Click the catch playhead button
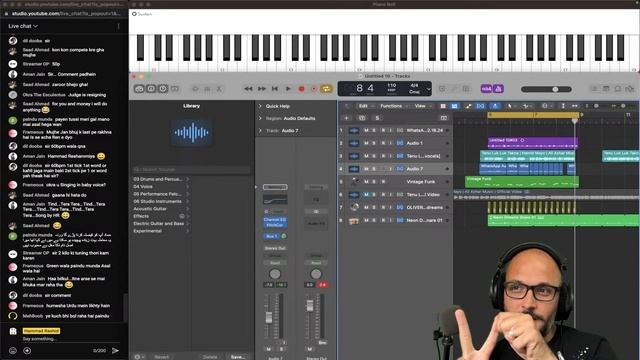Screen dimensions: 640x360 495,106
